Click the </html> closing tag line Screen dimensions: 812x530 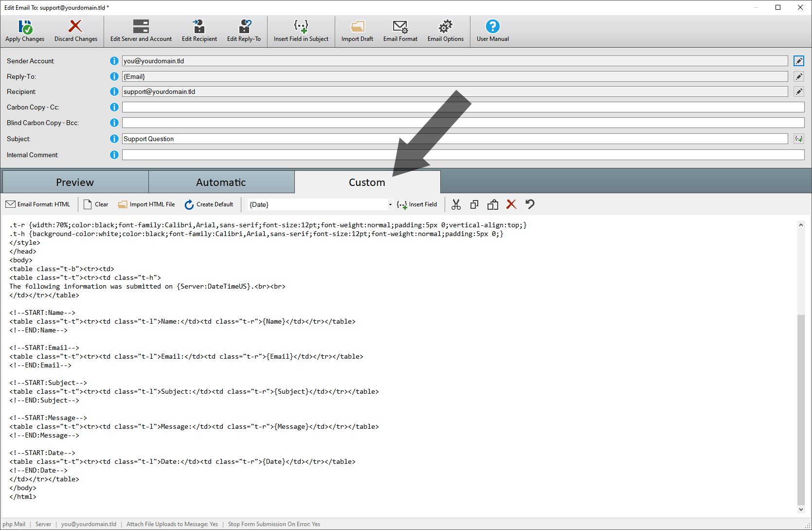[x=23, y=496]
